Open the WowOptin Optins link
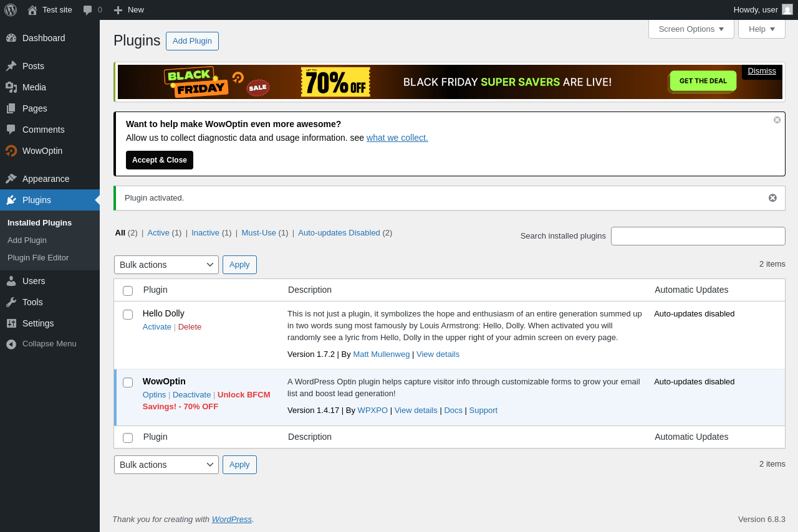 [x=155, y=395]
